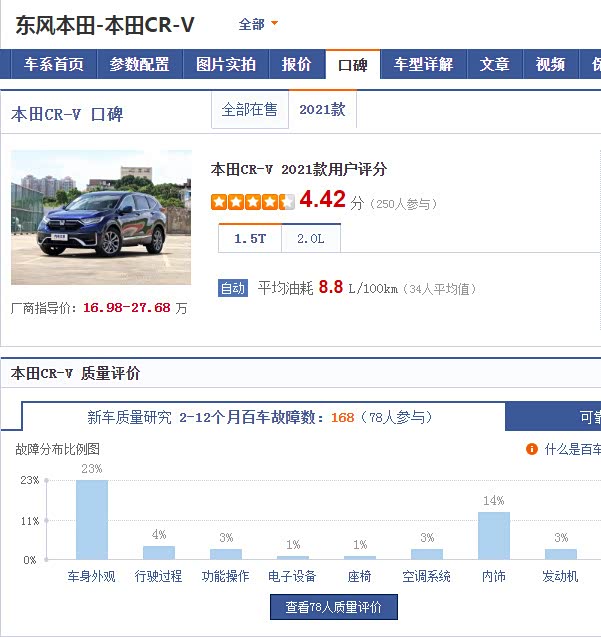Click the 168 fault count number
Viewport: 601px width, 638px height.
point(343,417)
